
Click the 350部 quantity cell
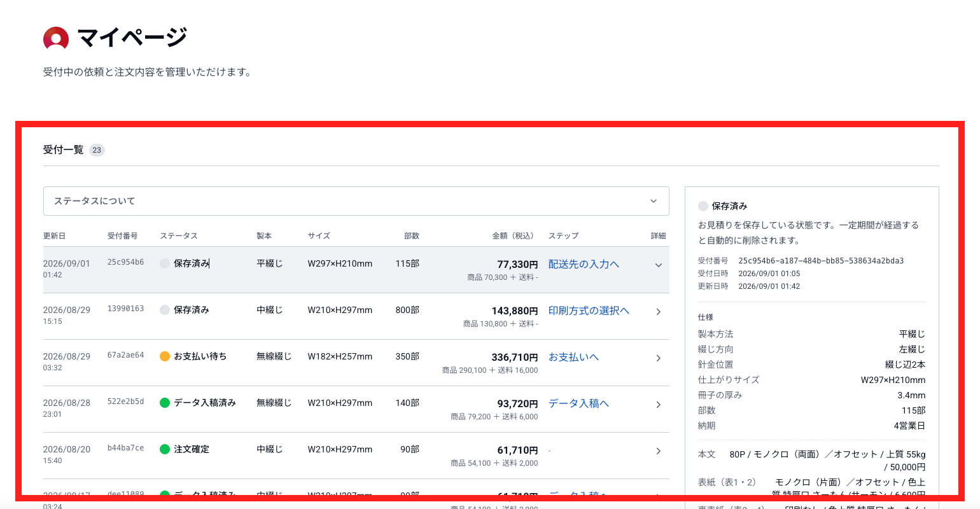click(407, 356)
